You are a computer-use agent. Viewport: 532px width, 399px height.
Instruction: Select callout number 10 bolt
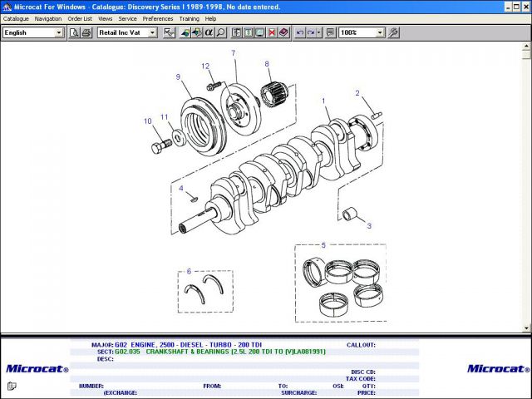(x=148, y=121)
